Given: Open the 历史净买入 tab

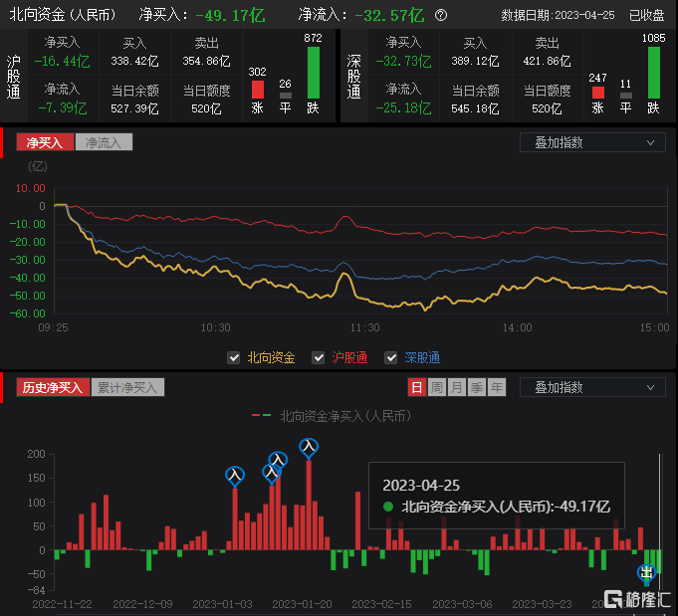Looking at the screenshot, I should click(x=53, y=387).
